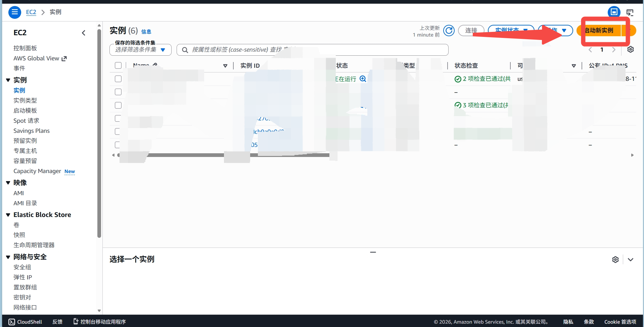Open Capacity Manager

point(37,171)
